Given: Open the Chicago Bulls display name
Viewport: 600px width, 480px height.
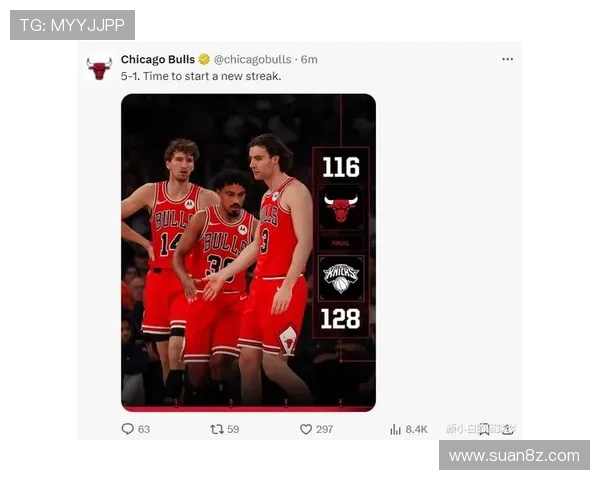Looking at the screenshot, I should pos(158,59).
